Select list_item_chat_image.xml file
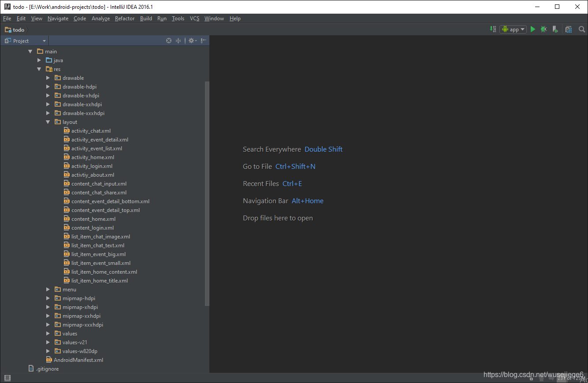Screen dimensions: 588x383 (x=100, y=237)
